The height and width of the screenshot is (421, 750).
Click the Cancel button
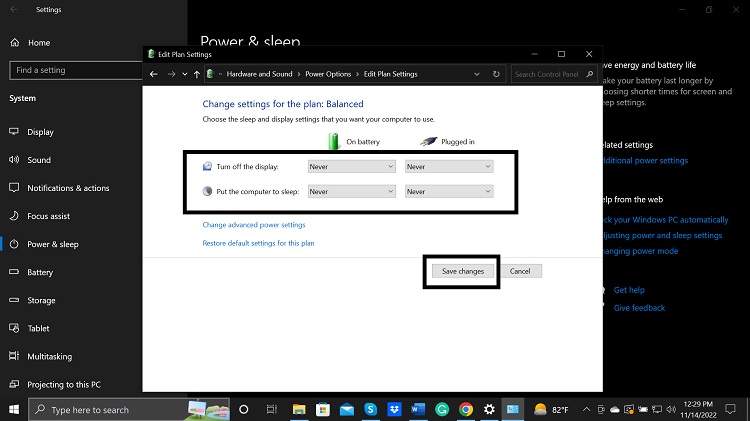coord(520,271)
